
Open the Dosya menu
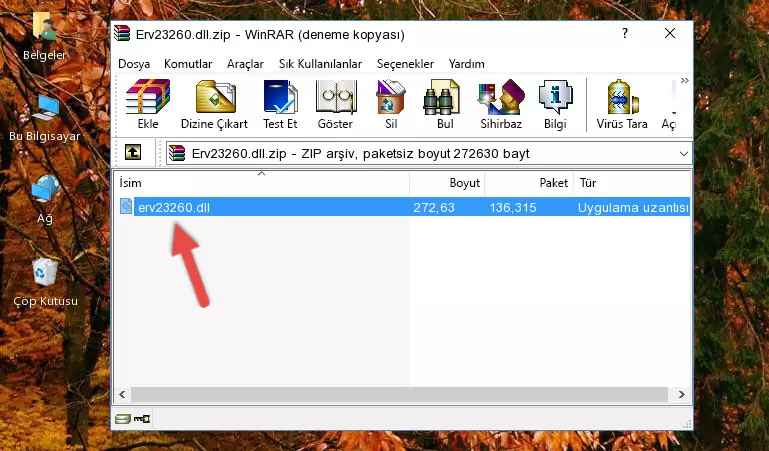[x=134, y=64]
